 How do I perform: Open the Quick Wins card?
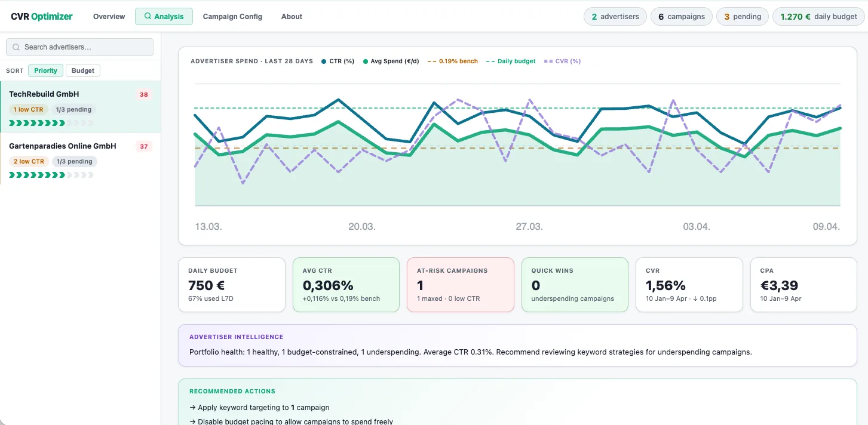(575, 285)
